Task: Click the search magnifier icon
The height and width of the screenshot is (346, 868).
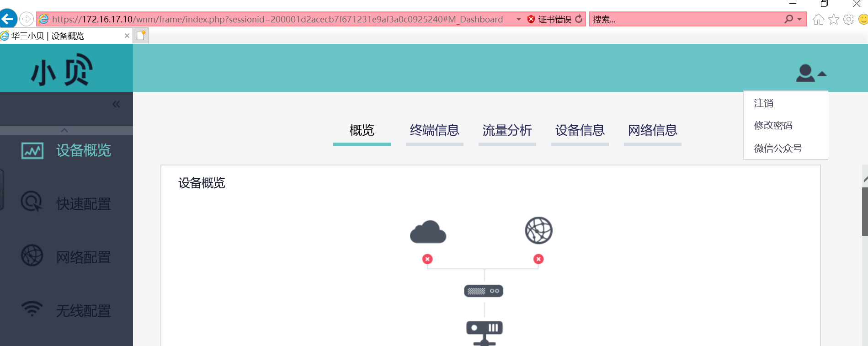Action: click(788, 19)
